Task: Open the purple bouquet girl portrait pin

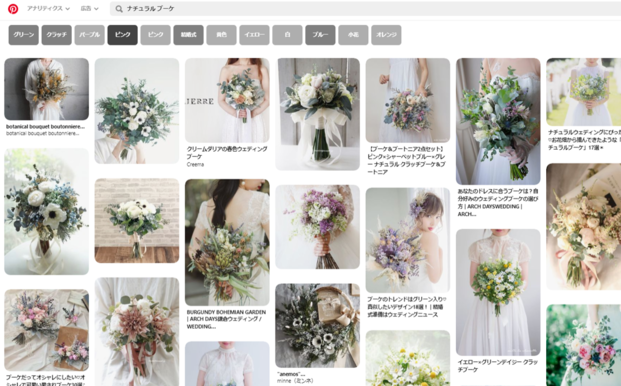Action: pyautogui.click(x=408, y=240)
